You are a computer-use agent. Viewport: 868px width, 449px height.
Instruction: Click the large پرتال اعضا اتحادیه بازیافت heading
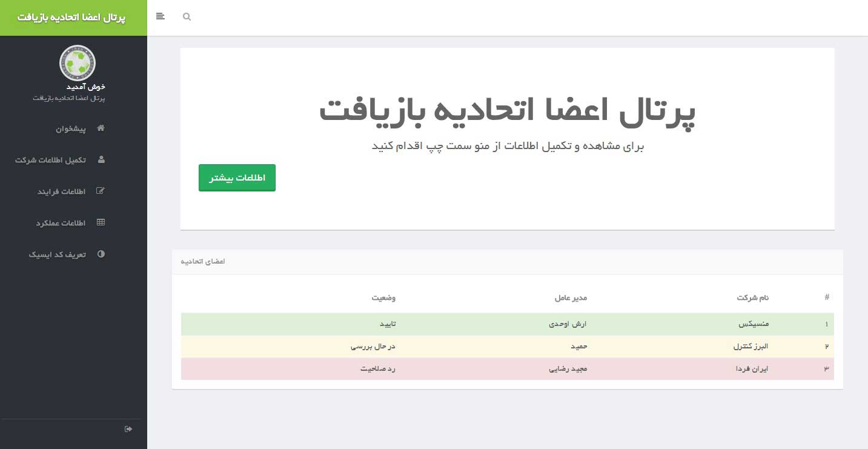click(507, 113)
